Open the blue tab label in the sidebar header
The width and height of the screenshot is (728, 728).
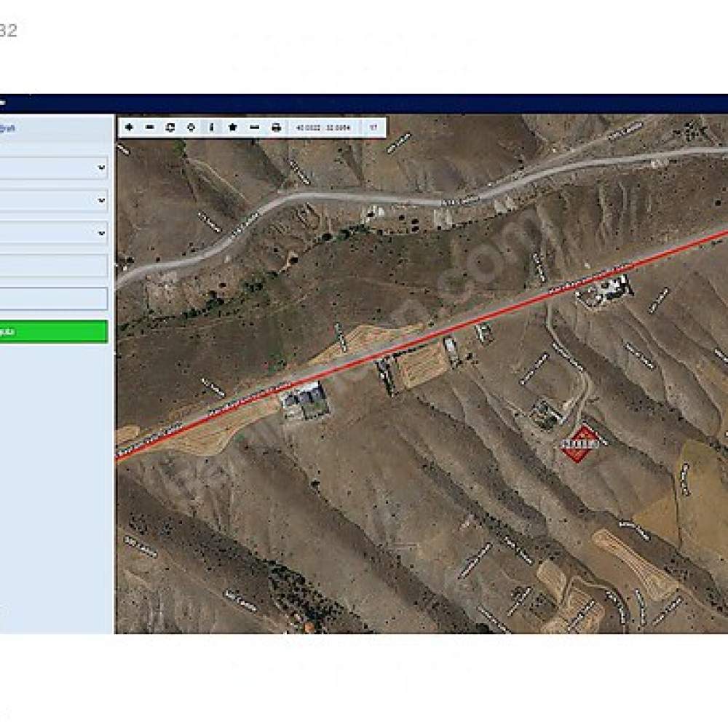[x=7, y=128]
